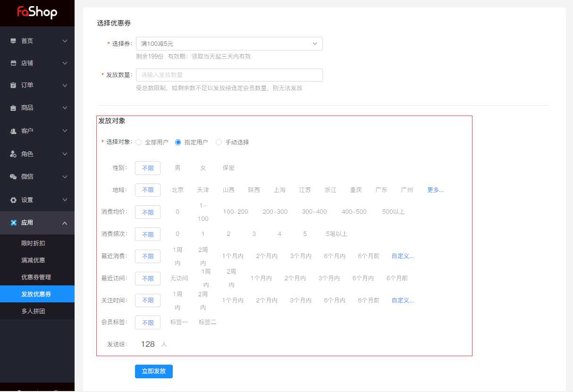Click the 应用 apps icon
The width and height of the screenshot is (573, 392).
coord(13,223)
